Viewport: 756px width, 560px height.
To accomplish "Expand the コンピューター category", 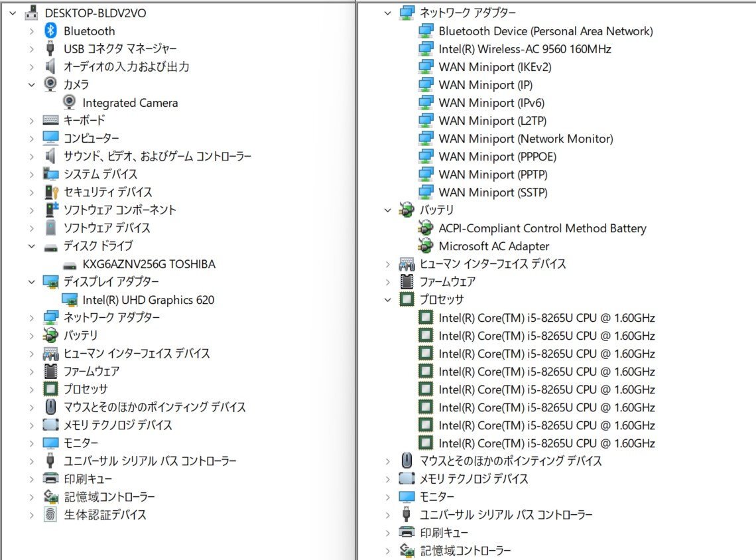I will point(31,139).
